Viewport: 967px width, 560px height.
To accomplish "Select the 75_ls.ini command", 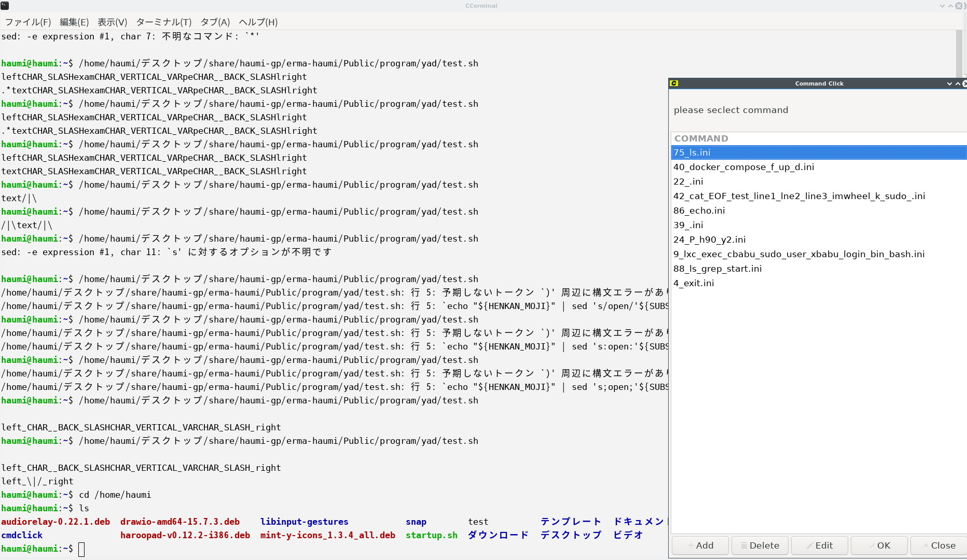I will 819,152.
